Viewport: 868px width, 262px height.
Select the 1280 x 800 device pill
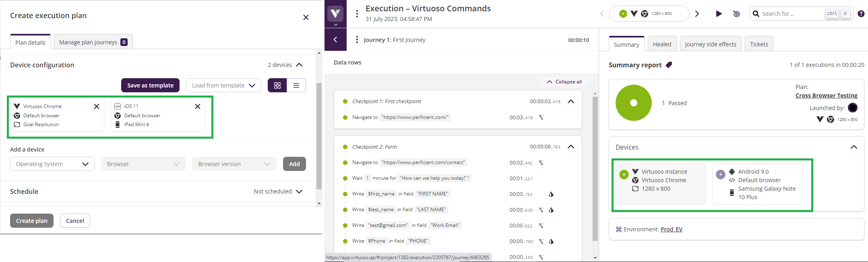649,14
